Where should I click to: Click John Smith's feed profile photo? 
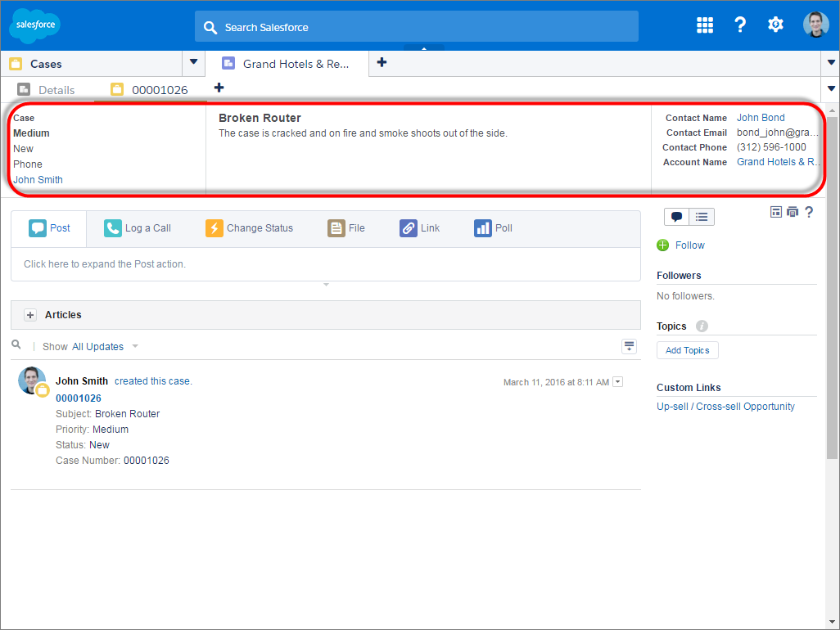(32, 380)
